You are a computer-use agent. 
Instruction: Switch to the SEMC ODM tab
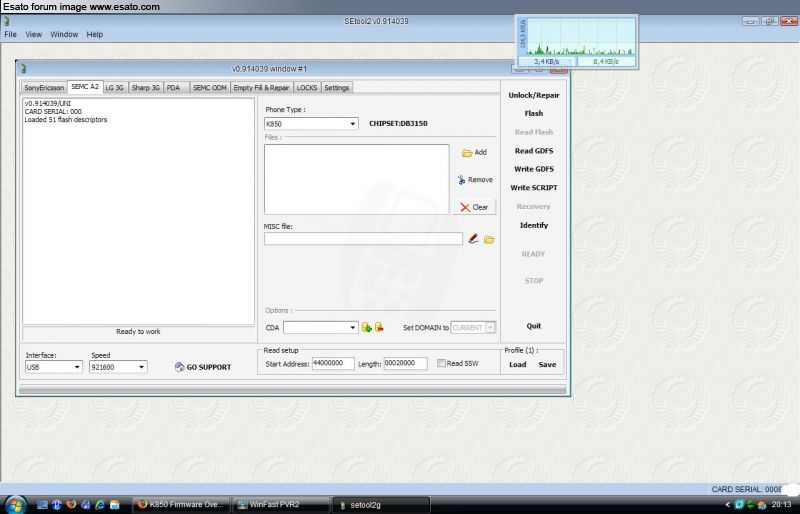210,88
